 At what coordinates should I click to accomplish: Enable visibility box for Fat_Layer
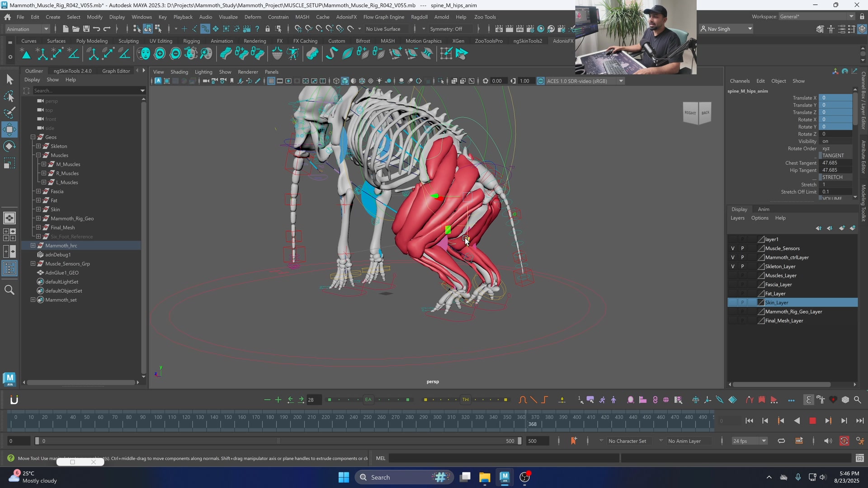[733, 294]
